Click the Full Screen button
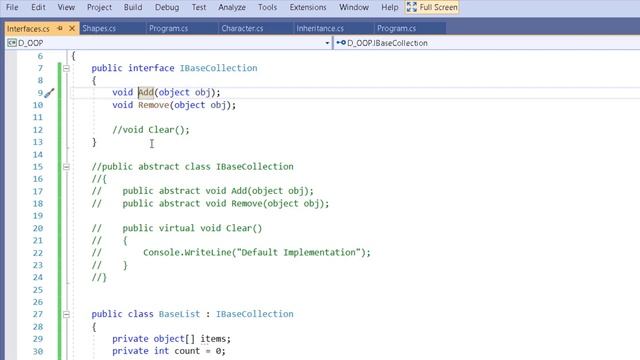640x360 pixels. (x=432, y=7)
